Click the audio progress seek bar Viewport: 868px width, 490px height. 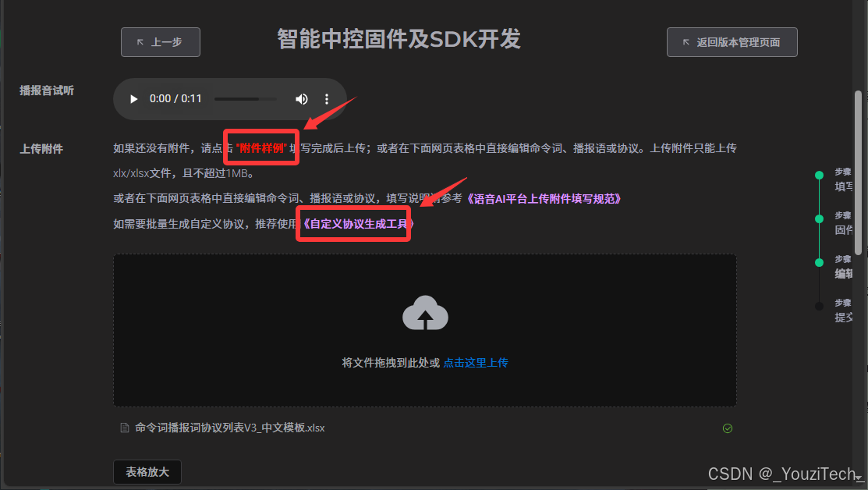pos(244,99)
